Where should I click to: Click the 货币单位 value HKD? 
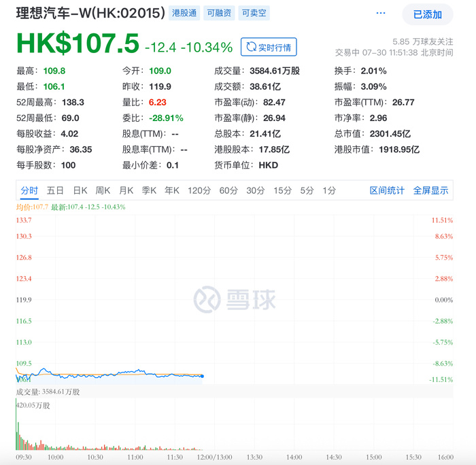(269, 165)
